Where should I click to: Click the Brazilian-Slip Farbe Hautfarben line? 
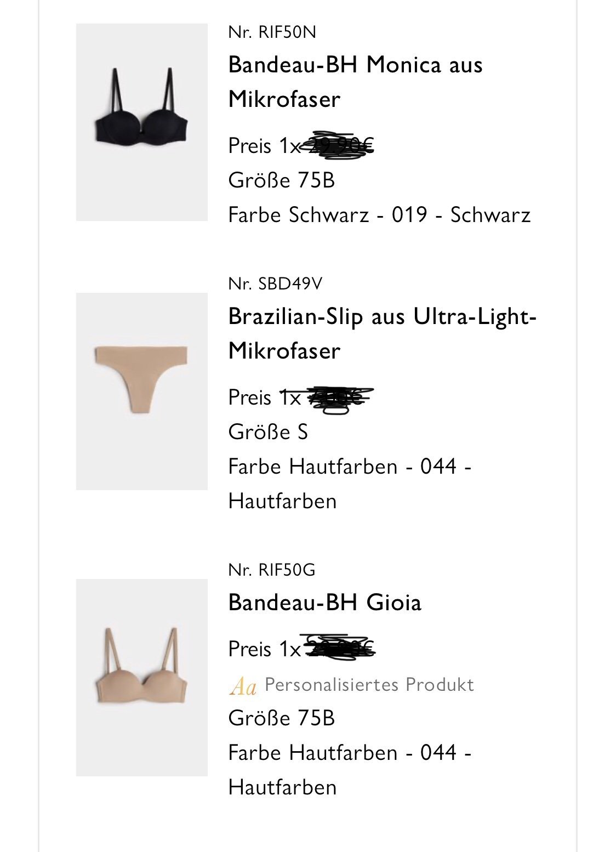350,483
